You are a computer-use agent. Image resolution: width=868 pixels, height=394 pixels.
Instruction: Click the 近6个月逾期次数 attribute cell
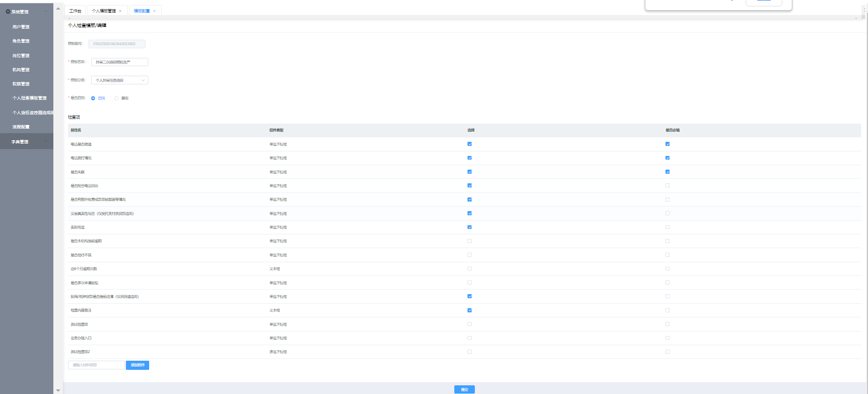[x=84, y=269]
